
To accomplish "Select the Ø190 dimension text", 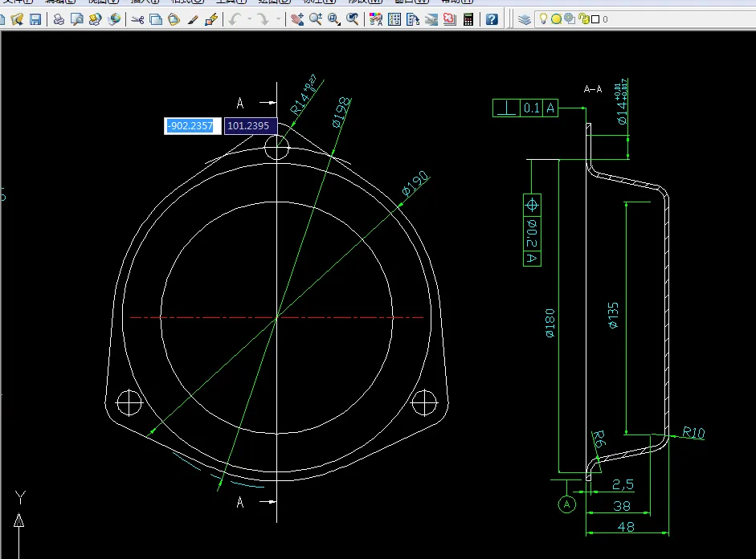I will coord(415,183).
